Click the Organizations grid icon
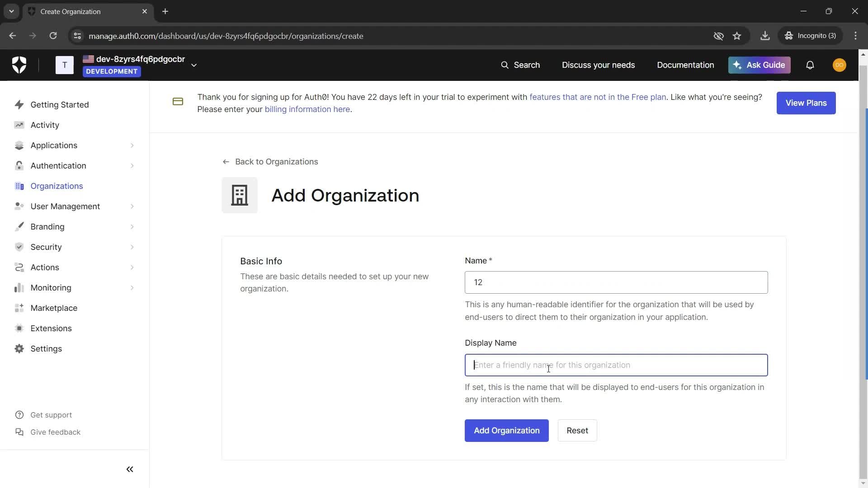The width and height of the screenshot is (868, 488). (x=19, y=186)
